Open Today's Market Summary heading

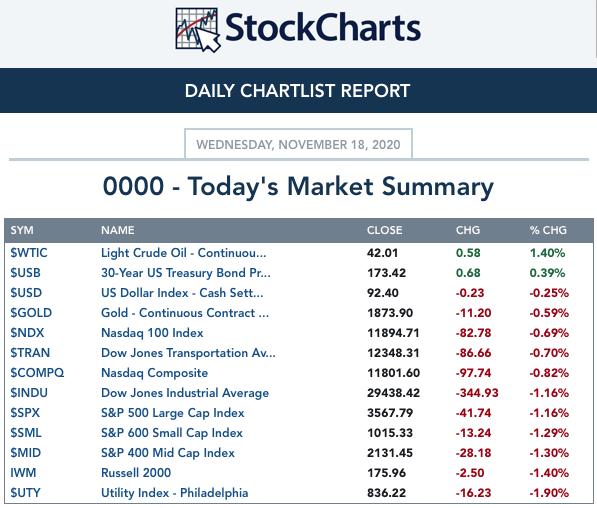point(298,187)
